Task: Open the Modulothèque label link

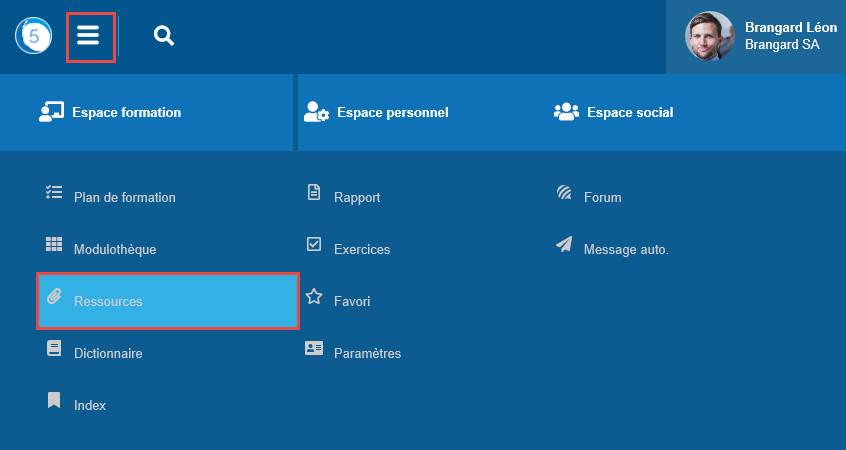Action: click(115, 249)
